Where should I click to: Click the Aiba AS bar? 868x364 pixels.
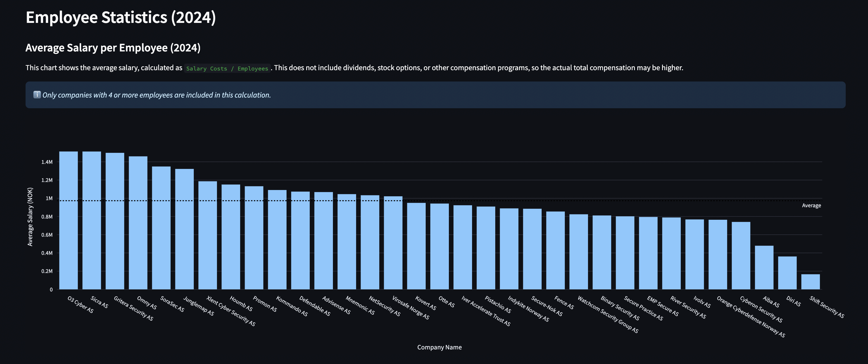pyautogui.click(x=764, y=268)
